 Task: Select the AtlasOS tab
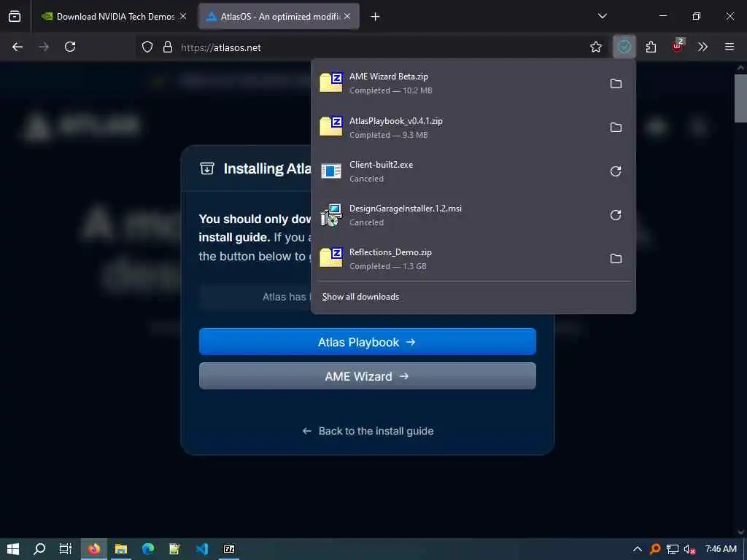279,17
